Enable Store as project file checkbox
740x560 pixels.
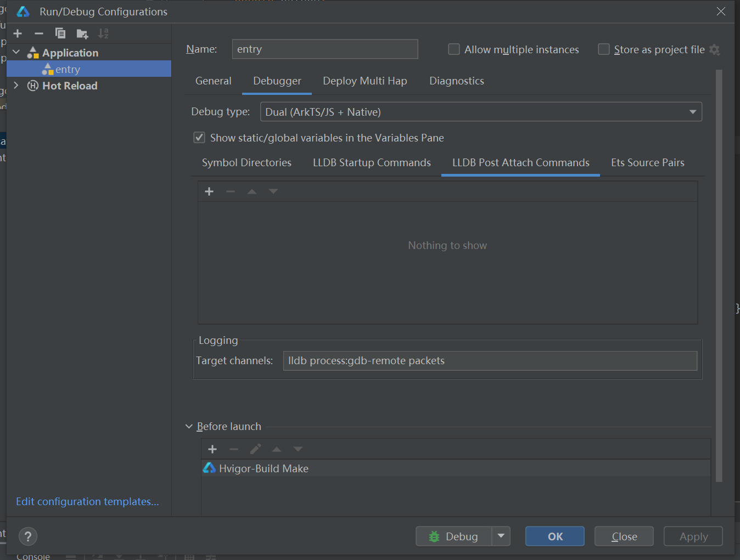pos(603,49)
